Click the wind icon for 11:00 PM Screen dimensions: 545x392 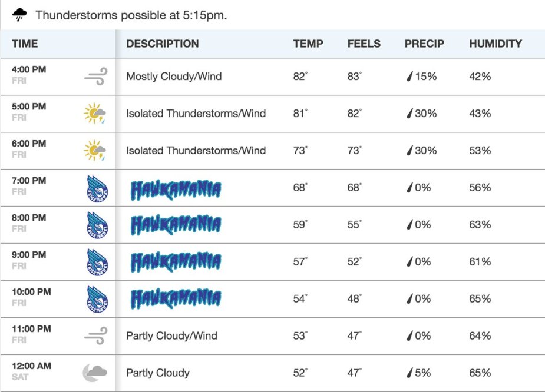click(95, 336)
